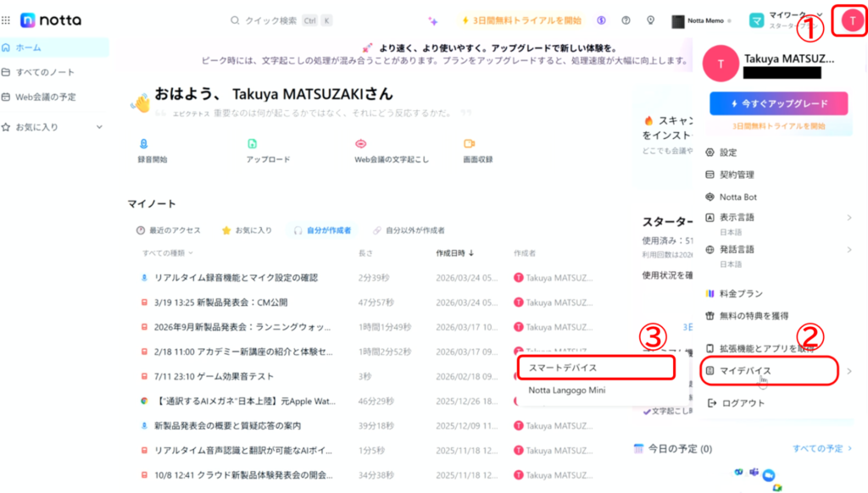Viewport: 868px width, 493px height.
Task: Switch to the 最近のアクセス tab
Action: (170, 230)
